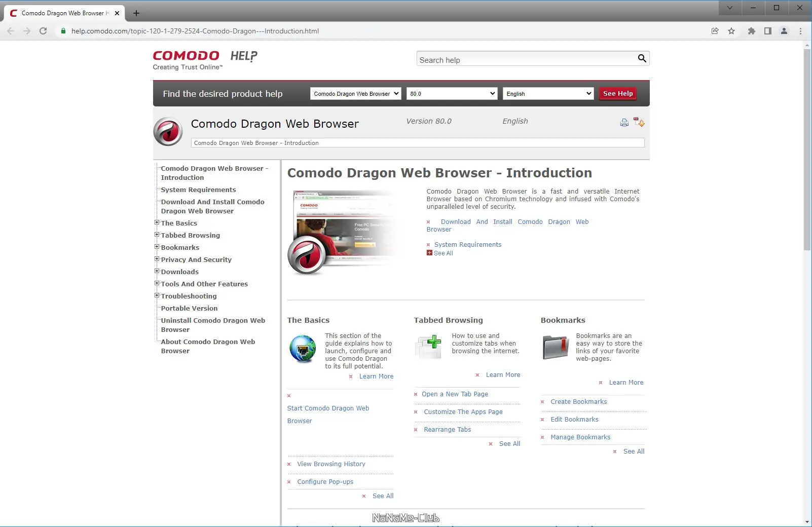The height and width of the screenshot is (527, 812).
Task: Click Learn More under Bookmarks
Action: point(626,383)
